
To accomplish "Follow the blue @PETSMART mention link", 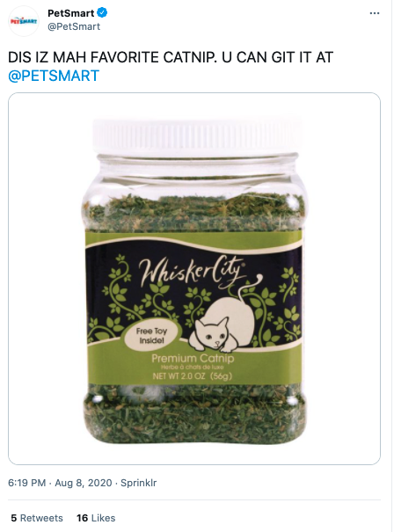I will coord(54,76).
